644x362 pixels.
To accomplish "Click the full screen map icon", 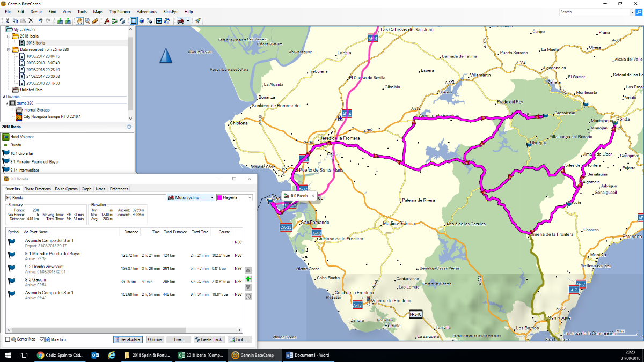I will (x=159, y=21).
